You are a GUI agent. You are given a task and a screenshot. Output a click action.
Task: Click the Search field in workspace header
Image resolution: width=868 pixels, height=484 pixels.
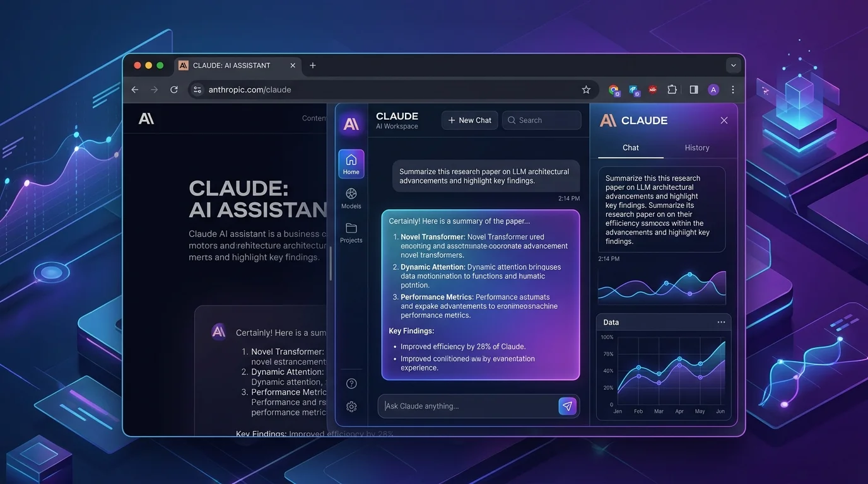(542, 120)
